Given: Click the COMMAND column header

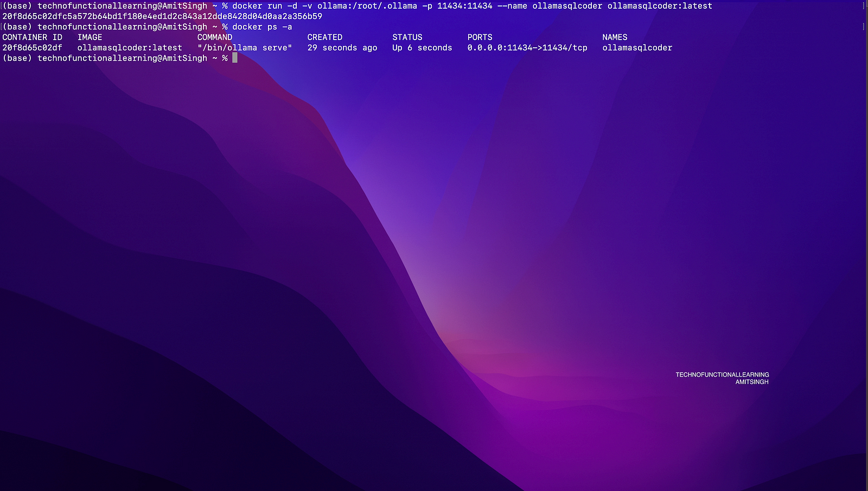Looking at the screenshot, I should coord(215,37).
